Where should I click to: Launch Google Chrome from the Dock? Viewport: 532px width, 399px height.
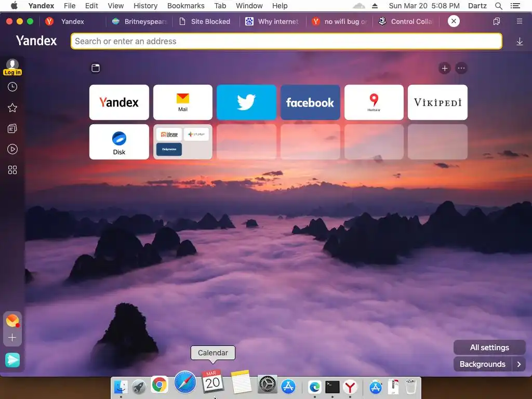(x=159, y=385)
